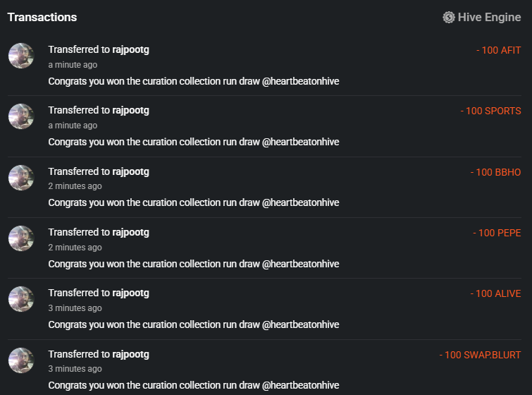This screenshot has height=395, width=532.
Task: Click the avatar beside the SPORTS transfer
Action: tap(21, 116)
